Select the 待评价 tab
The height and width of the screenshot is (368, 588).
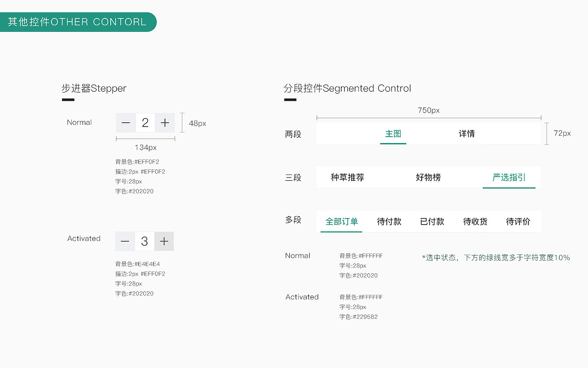(518, 222)
